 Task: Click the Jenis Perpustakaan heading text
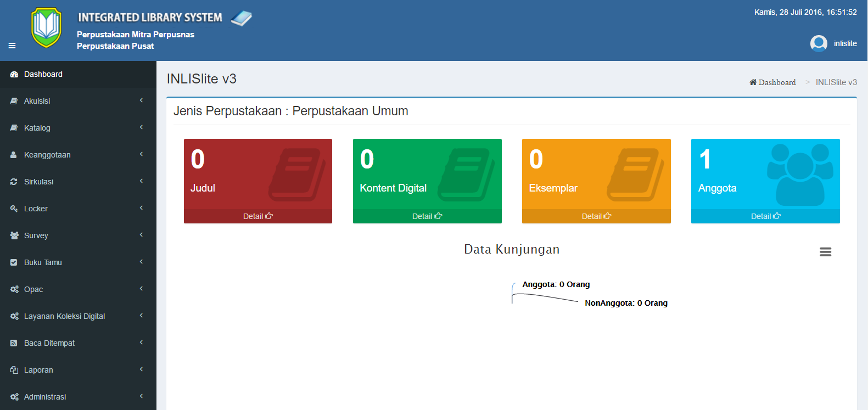[291, 111]
